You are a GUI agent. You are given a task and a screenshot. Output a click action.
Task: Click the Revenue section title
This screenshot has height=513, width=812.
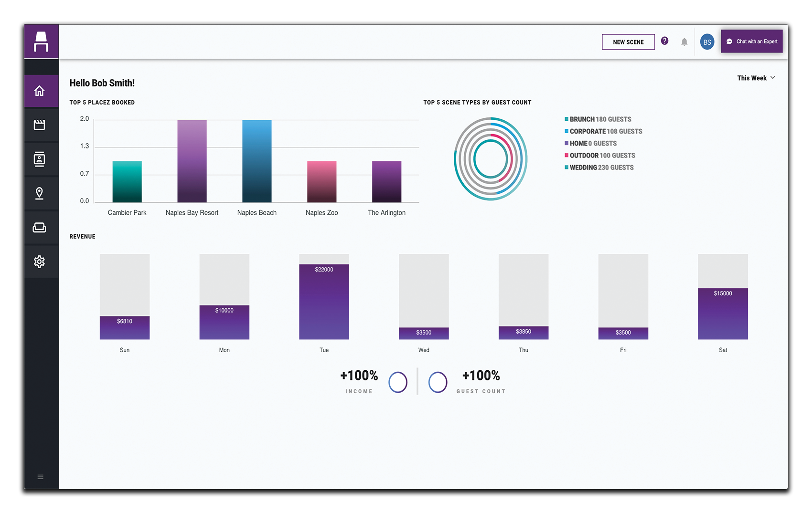coord(82,237)
